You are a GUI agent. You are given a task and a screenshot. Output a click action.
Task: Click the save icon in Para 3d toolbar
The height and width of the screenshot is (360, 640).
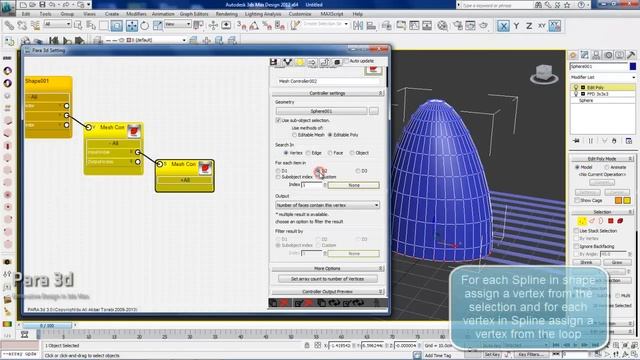(273, 62)
